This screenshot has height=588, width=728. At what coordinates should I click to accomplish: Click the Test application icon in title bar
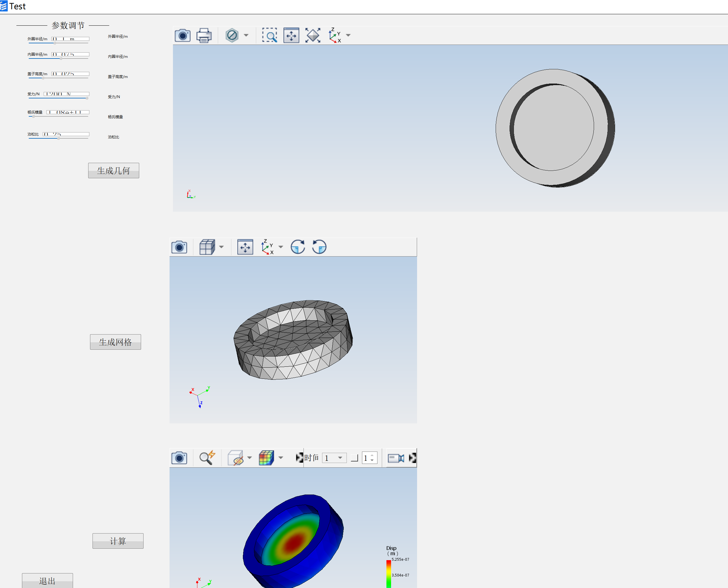(x=4, y=6)
